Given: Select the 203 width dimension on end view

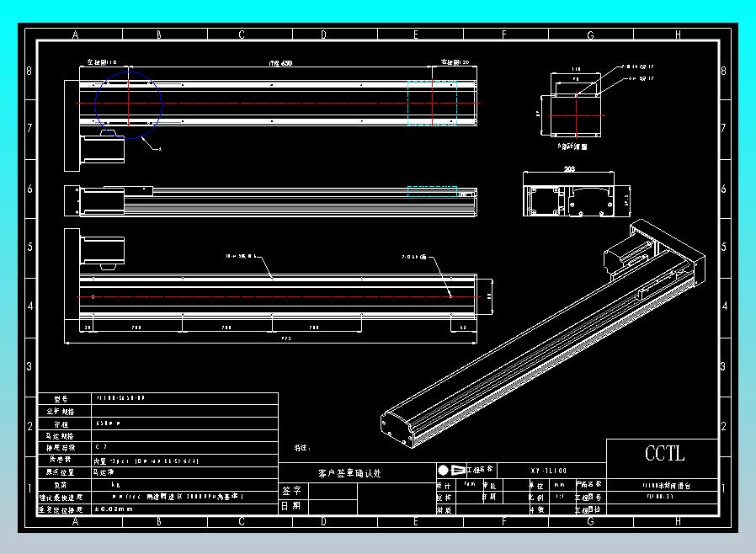Looking at the screenshot, I should pyautogui.click(x=569, y=168).
